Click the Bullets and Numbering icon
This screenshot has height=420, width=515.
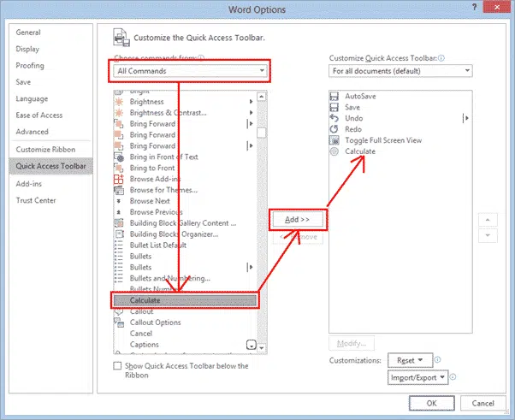coord(119,279)
